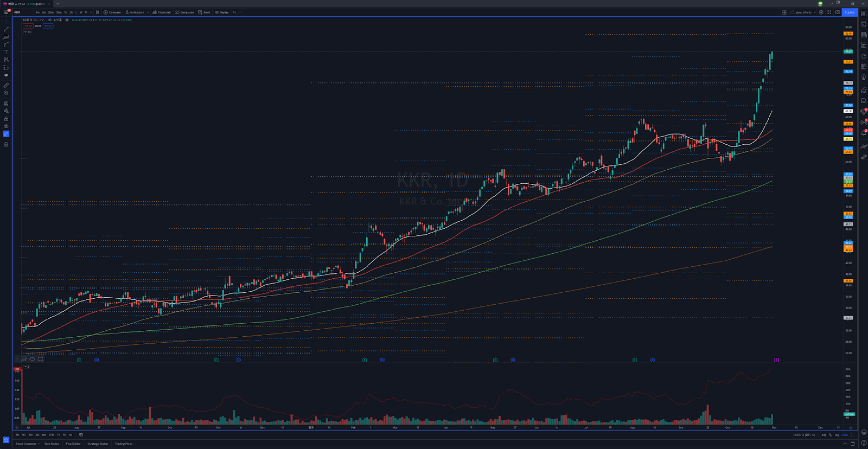Open the Templates button

(x=184, y=12)
